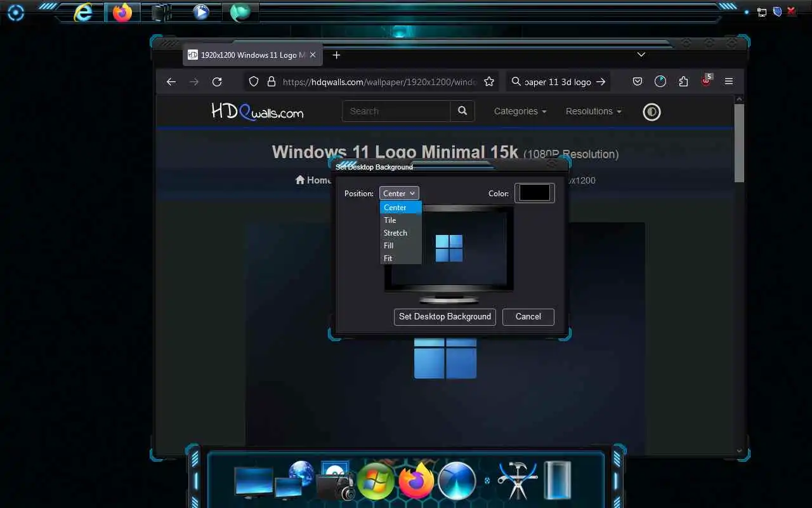The image size is (812, 508).
Task: Open a new Firefox tab
Action: (x=336, y=55)
